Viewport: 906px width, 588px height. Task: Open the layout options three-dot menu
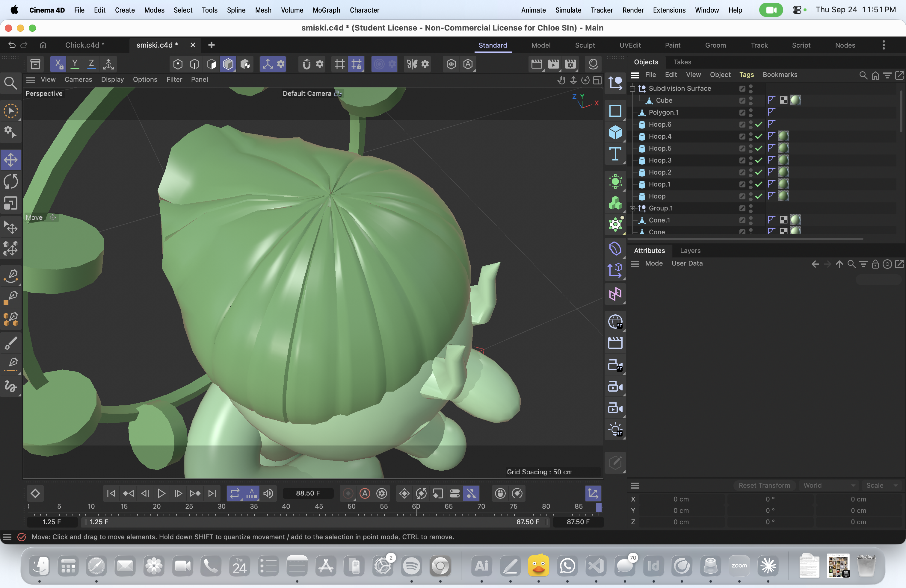884,45
